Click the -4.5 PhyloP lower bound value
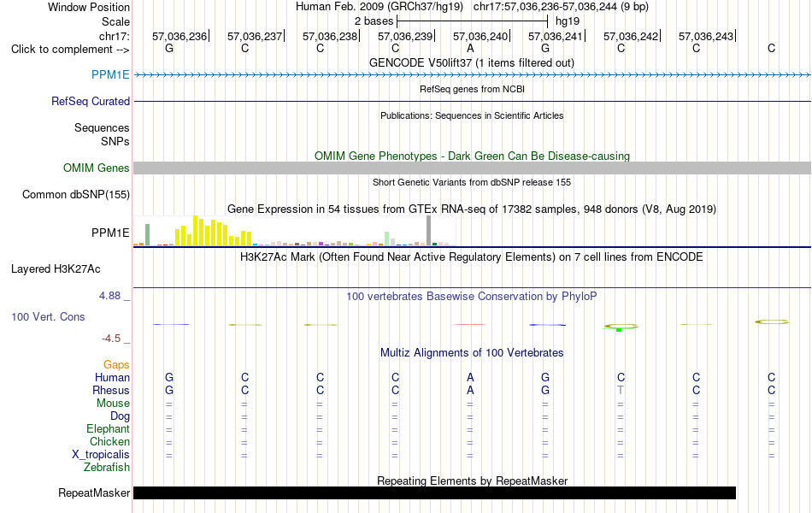 pyautogui.click(x=111, y=339)
